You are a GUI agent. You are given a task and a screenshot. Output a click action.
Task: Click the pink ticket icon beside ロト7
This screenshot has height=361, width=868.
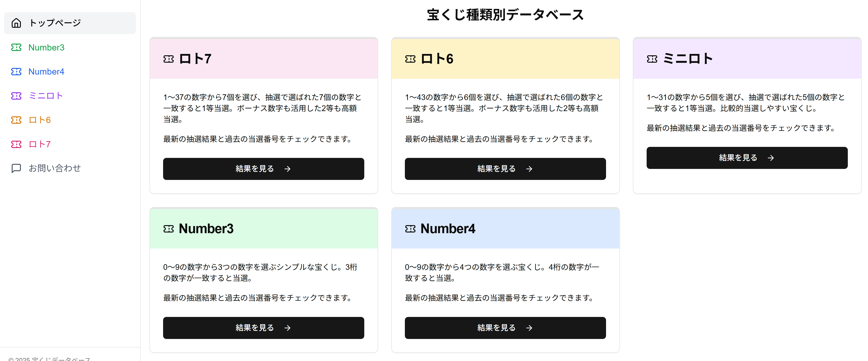point(16,144)
